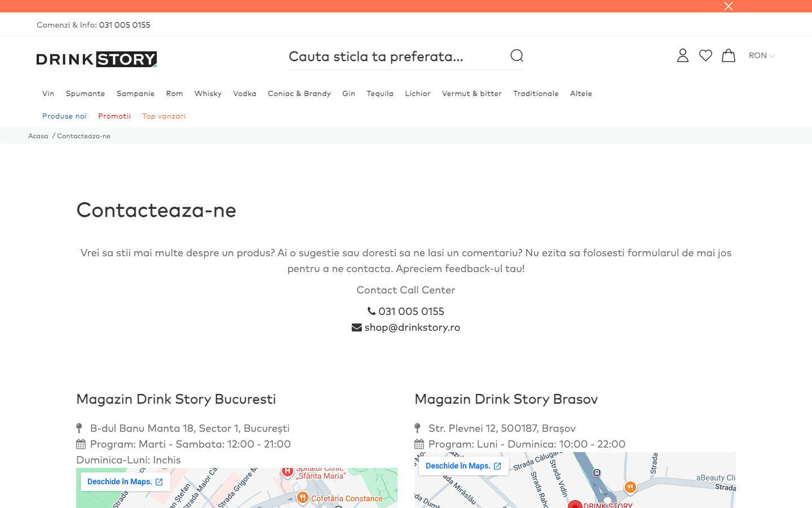Open the Altele menu category
Image resolution: width=812 pixels, height=508 pixels.
point(581,94)
